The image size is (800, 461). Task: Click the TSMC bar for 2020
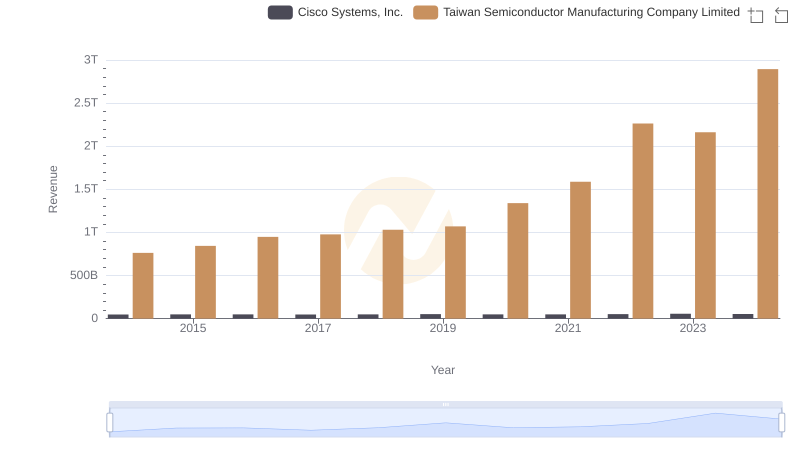click(x=518, y=261)
